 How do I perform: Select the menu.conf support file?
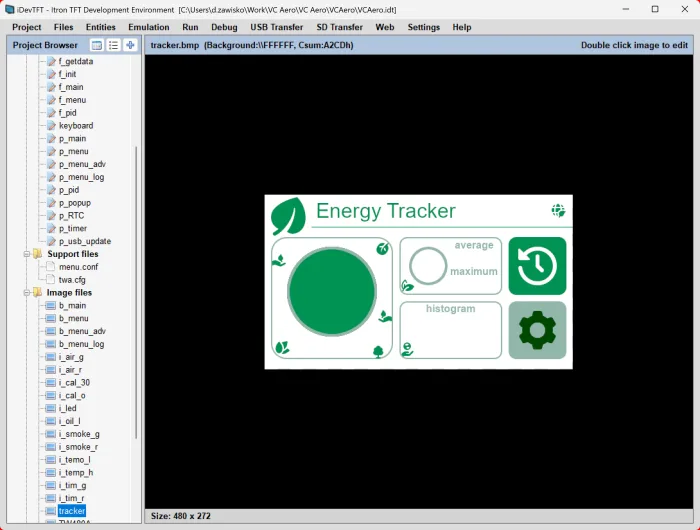pyautogui.click(x=78, y=267)
